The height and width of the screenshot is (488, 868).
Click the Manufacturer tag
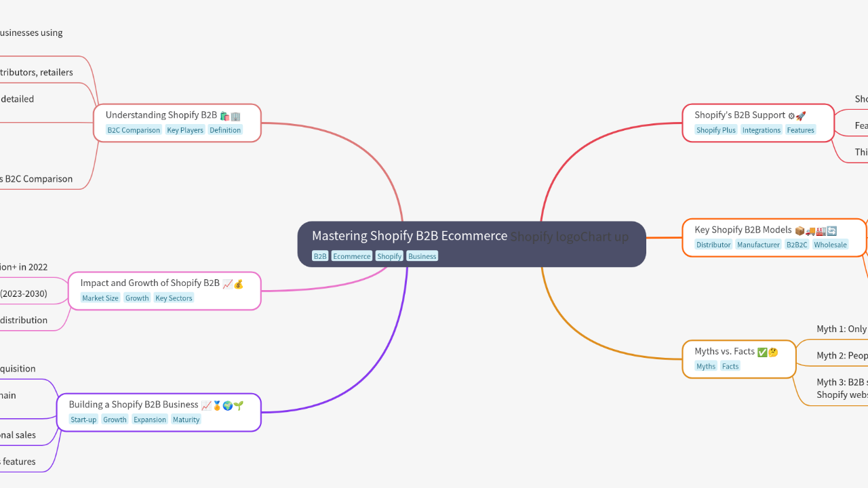(759, 245)
